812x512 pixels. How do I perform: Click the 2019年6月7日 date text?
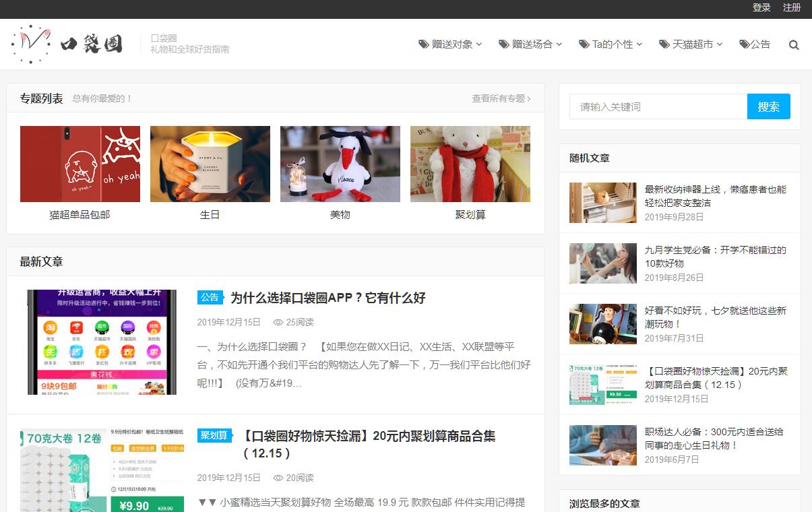point(672,459)
